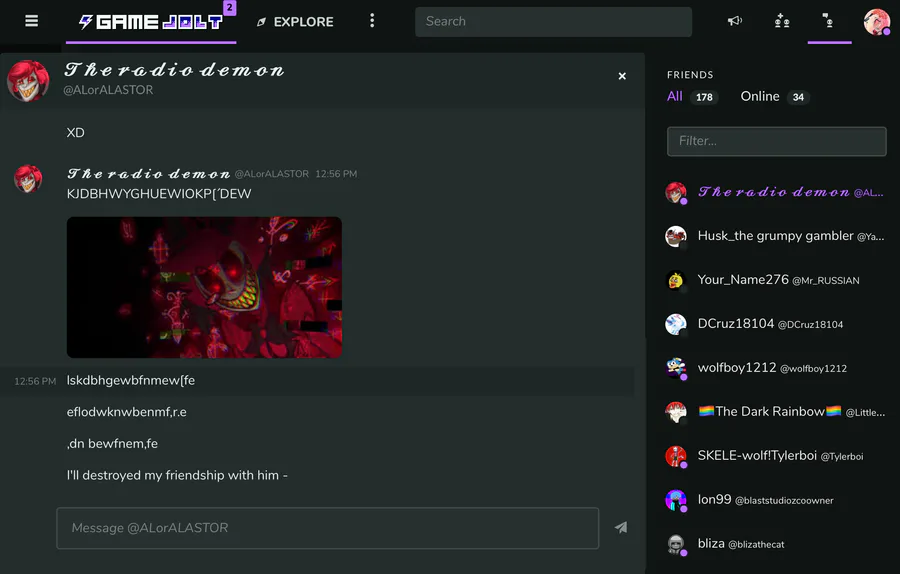The image size is (900, 574).
Task: Open chat with bliza
Action: pyautogui.click(x=775, y=544)
